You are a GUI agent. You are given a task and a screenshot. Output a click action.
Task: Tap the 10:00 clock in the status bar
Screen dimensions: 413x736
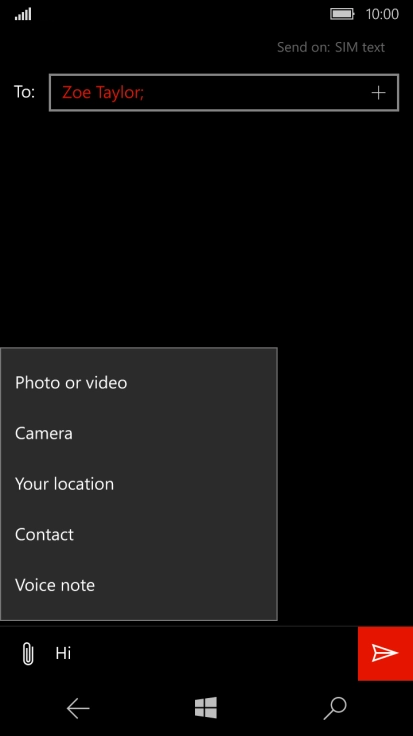(x=382, y=14)
